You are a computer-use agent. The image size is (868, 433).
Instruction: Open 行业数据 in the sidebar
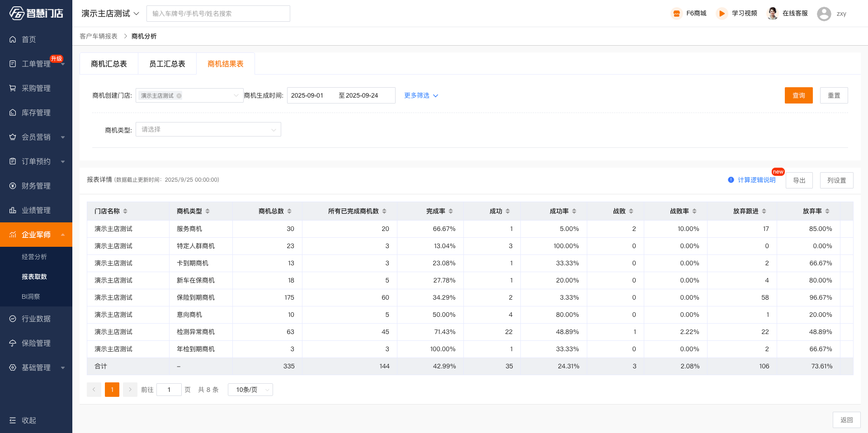pos(36,319)
